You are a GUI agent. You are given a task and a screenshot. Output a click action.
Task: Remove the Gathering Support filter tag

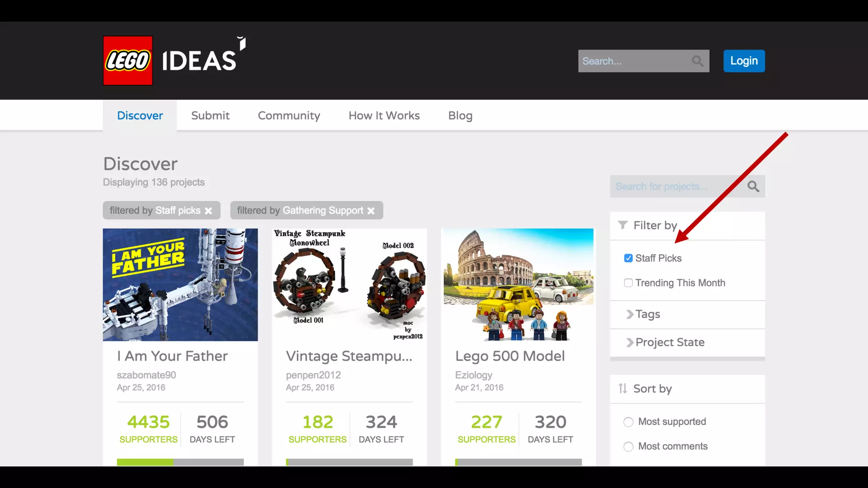pos(371,211)
